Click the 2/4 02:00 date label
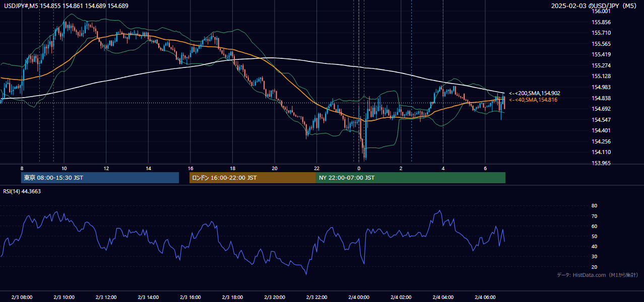This screenshot has height=302, width=644. 401,297
